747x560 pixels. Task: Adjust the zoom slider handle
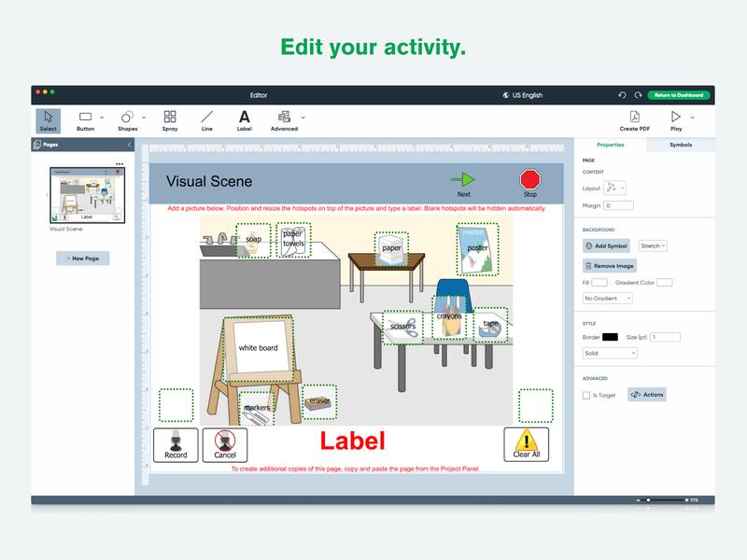(x=648, y=500)
